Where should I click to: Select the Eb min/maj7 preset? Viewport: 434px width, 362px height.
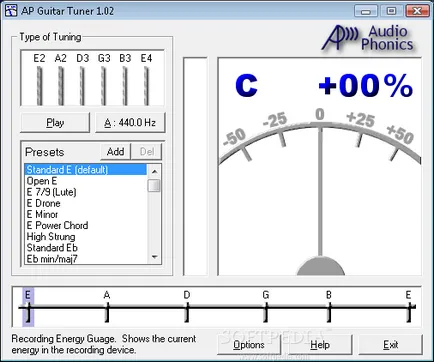click(86, 259)
